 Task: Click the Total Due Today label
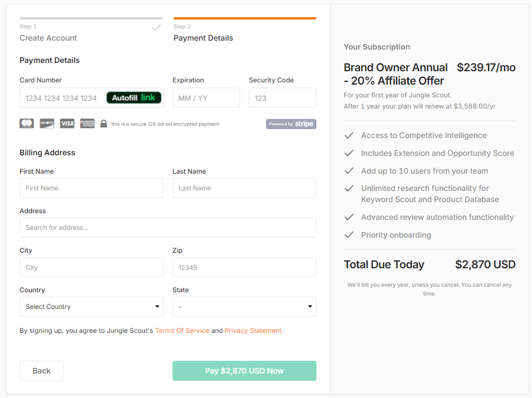pyautogui.click(x=384, y=264)
